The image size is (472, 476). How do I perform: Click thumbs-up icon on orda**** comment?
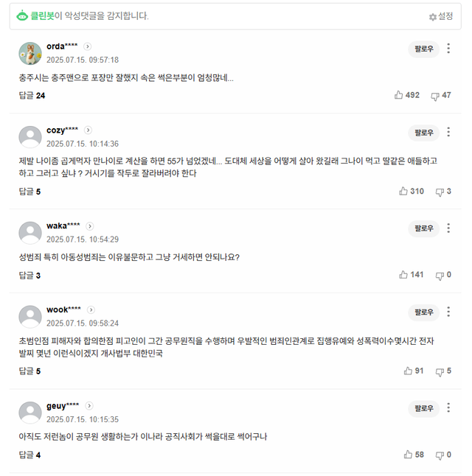399,95
